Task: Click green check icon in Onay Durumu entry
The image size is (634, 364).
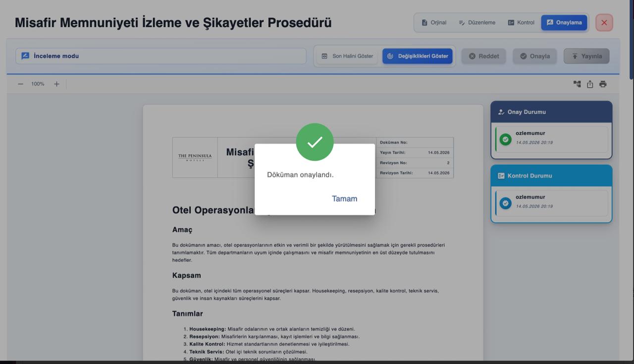Action: coord(505,140)
